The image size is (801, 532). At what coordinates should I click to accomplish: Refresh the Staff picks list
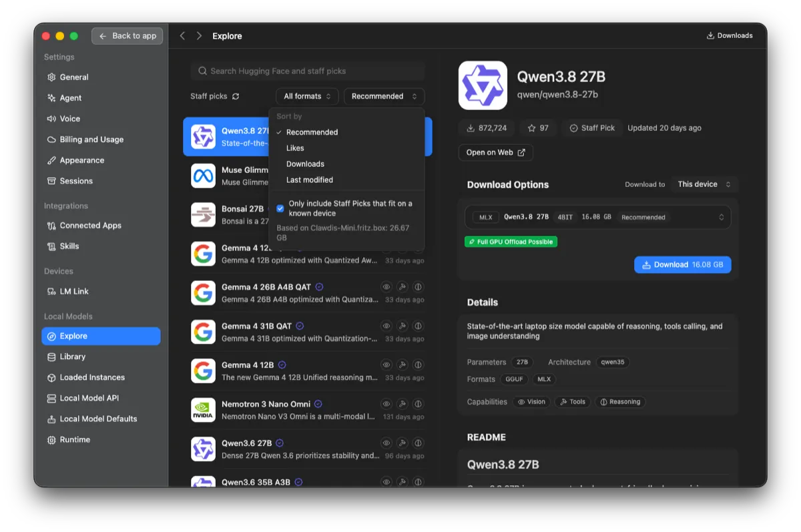(x=235, y=96)
